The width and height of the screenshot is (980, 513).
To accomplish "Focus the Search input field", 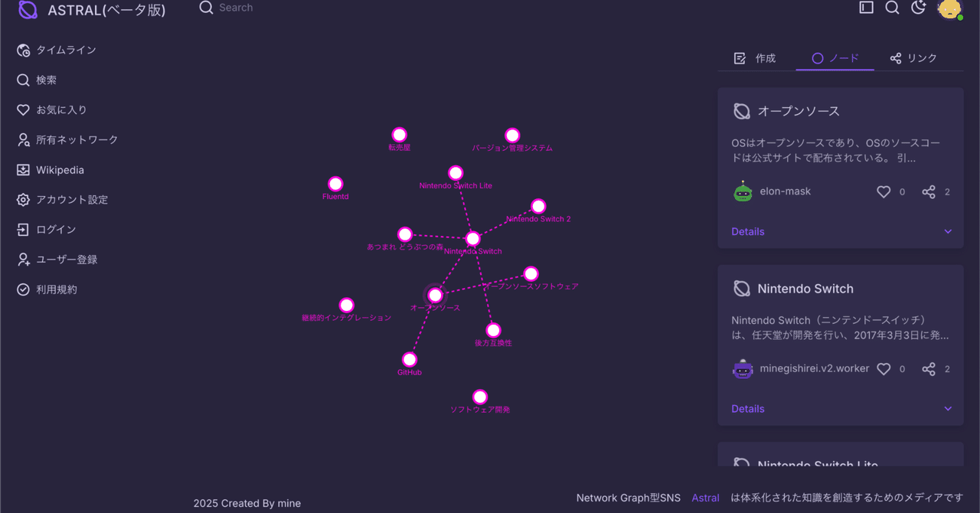I will click(x=236, y=8).
